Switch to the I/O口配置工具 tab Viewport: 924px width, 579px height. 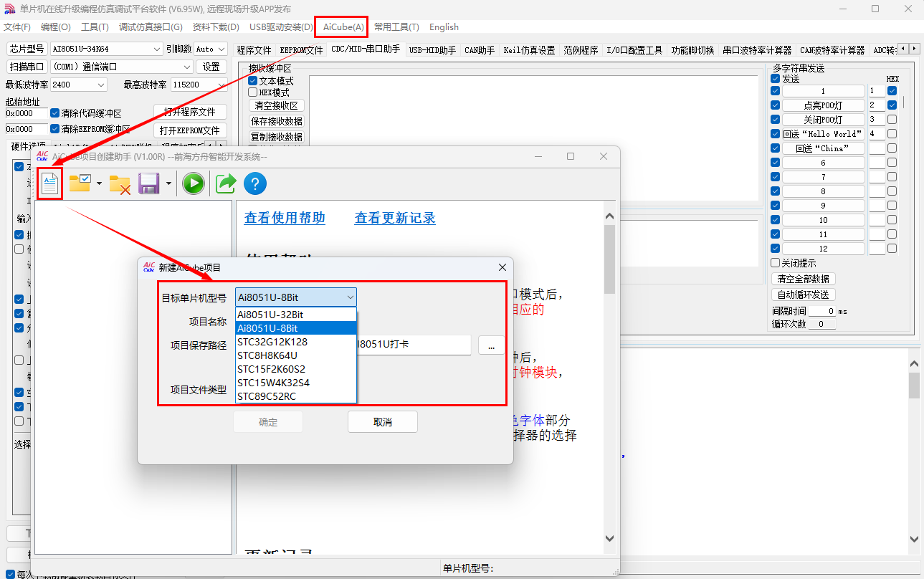pos(634,50)
